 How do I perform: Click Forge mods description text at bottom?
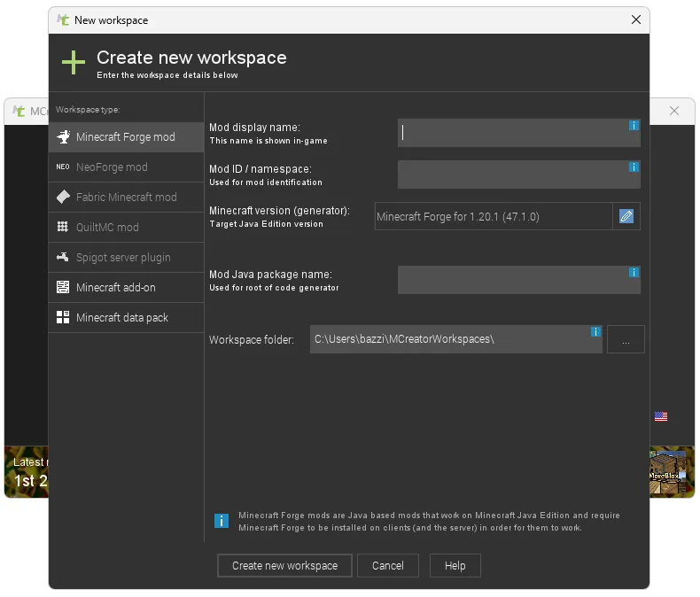[429, 521]
